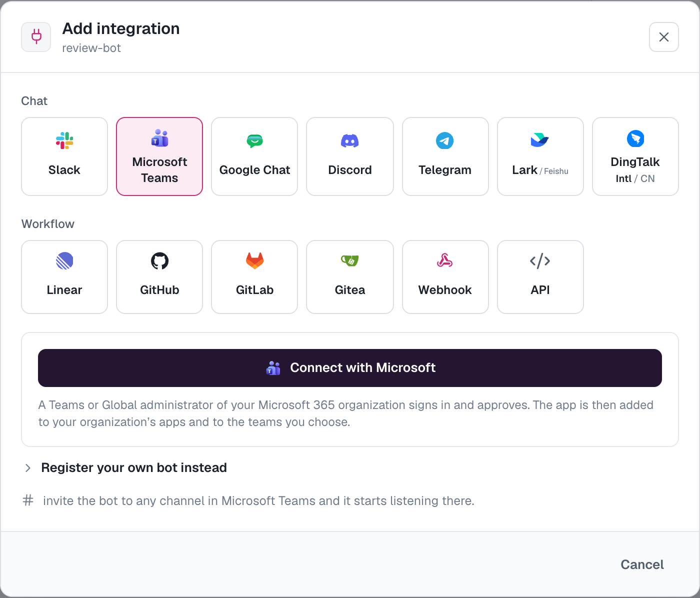Click the invite the bot to any channel hint
This screenshot has width=700, height=598.
[258, 500]
